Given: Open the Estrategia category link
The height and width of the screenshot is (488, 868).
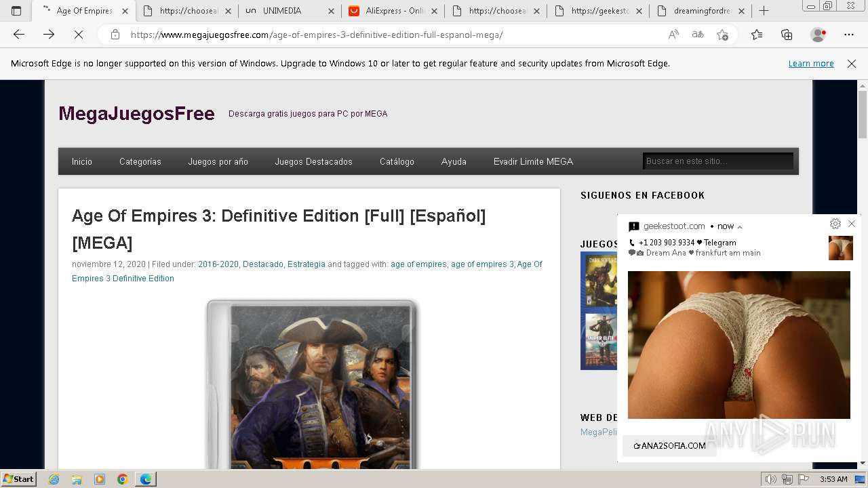Looking at the screenshot, I should [x=307, y=264].
